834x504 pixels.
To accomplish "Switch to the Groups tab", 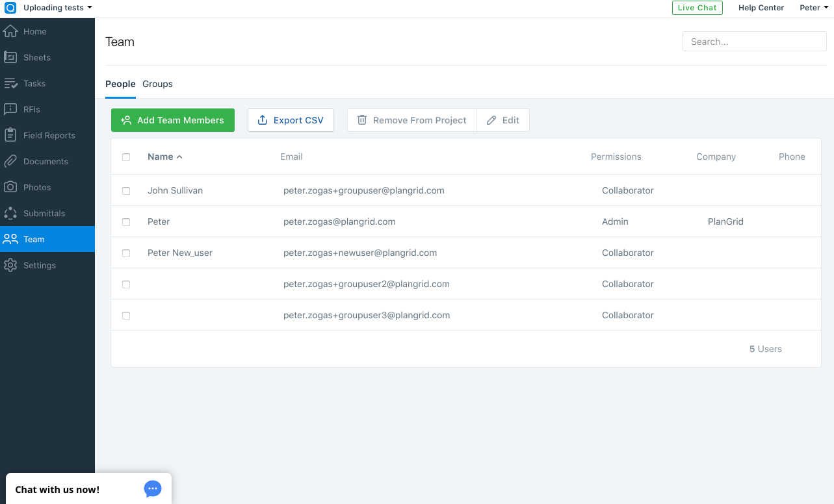I will 157,84.
